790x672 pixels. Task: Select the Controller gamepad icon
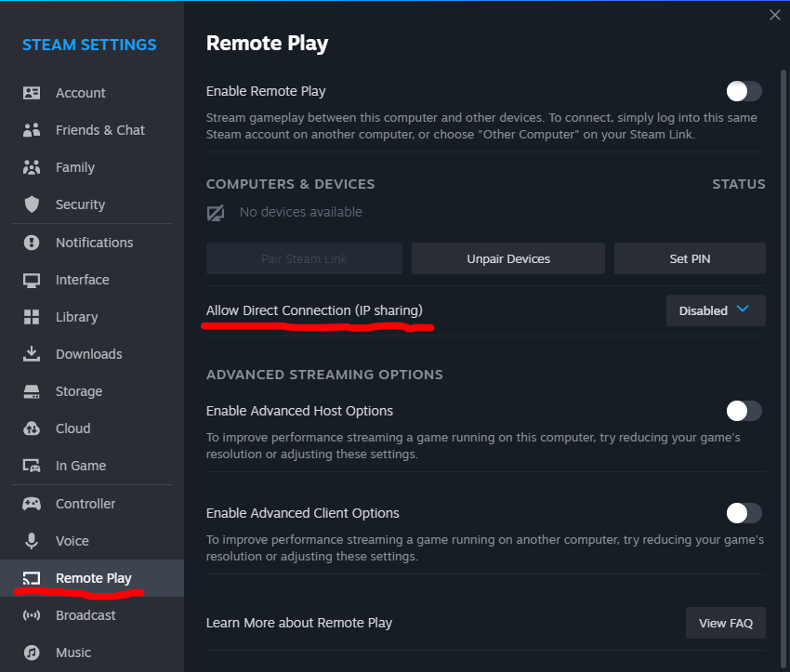32,503
